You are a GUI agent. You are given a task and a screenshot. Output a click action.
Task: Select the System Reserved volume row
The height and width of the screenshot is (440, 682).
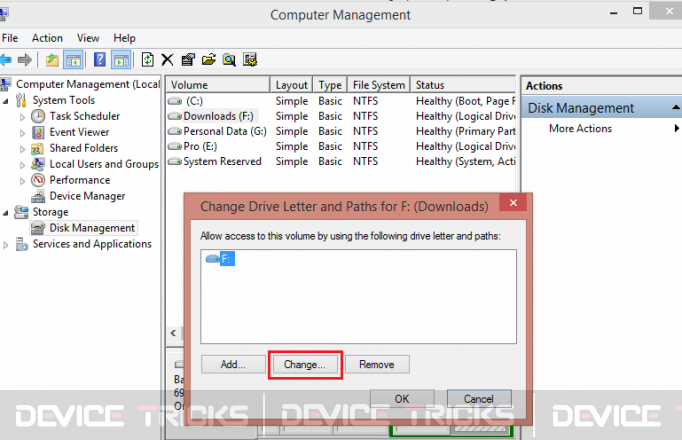tap(341, 162)
